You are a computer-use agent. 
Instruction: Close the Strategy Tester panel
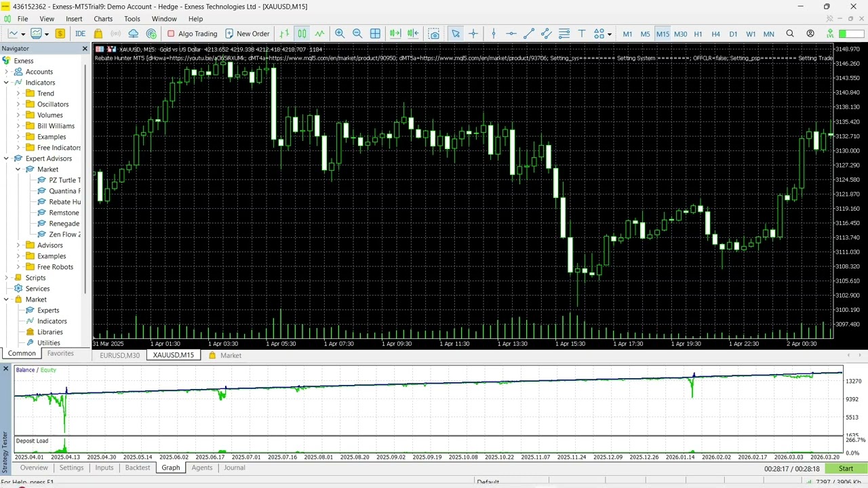6,369
